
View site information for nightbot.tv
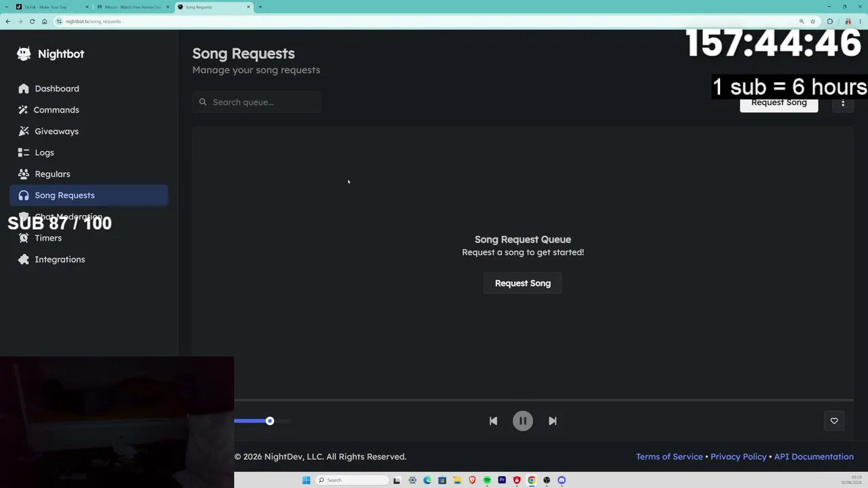pyautogui.click(x=59, y=21)
